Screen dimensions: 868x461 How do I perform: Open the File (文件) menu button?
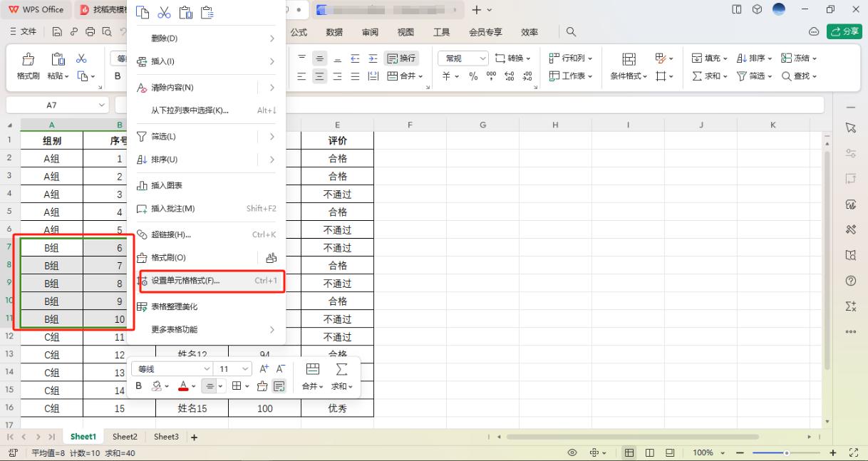24,32
